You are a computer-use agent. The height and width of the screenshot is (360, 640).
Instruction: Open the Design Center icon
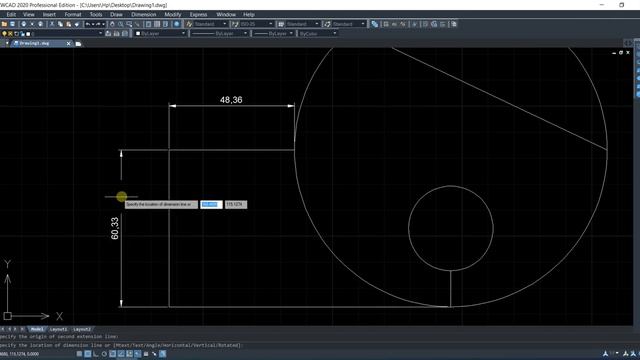(157, 24)
